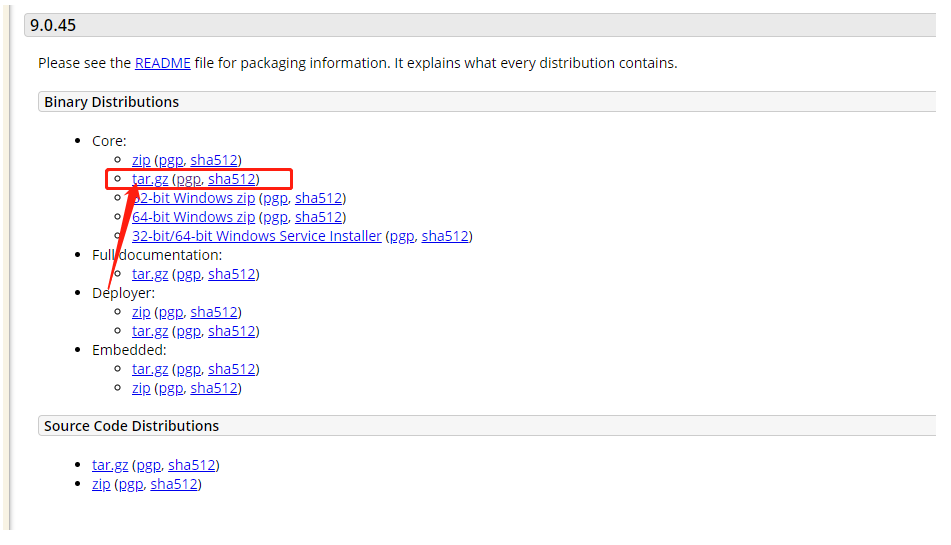The image size is (951, 545).
Task: Open the README file link
Action: (162, 63)
